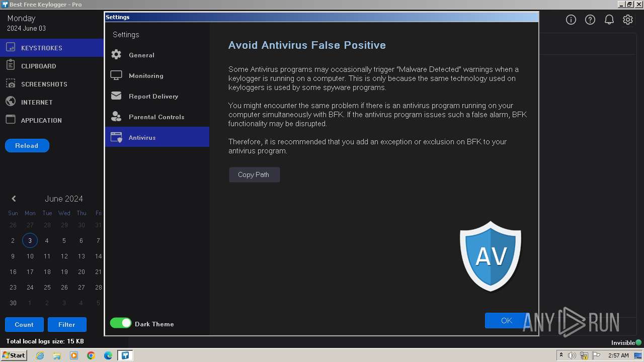Click the Windows Start button

pyautogui.click(x=14, y=355)
